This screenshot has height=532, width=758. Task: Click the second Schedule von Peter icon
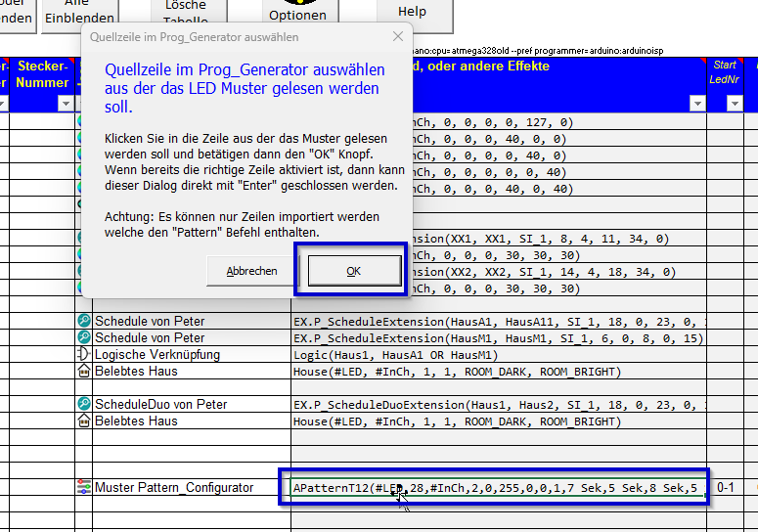83,338
